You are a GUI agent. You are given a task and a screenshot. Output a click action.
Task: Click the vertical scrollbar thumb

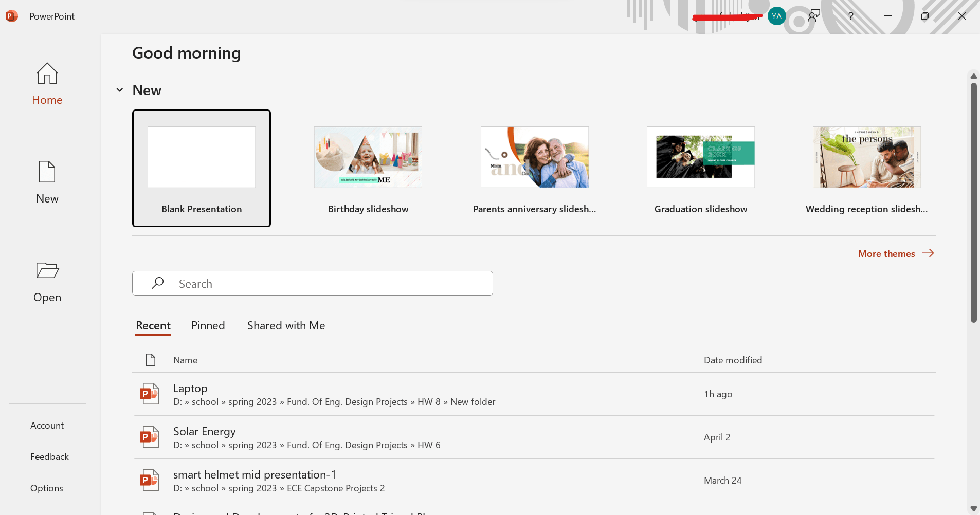click(x=973, y=203)
